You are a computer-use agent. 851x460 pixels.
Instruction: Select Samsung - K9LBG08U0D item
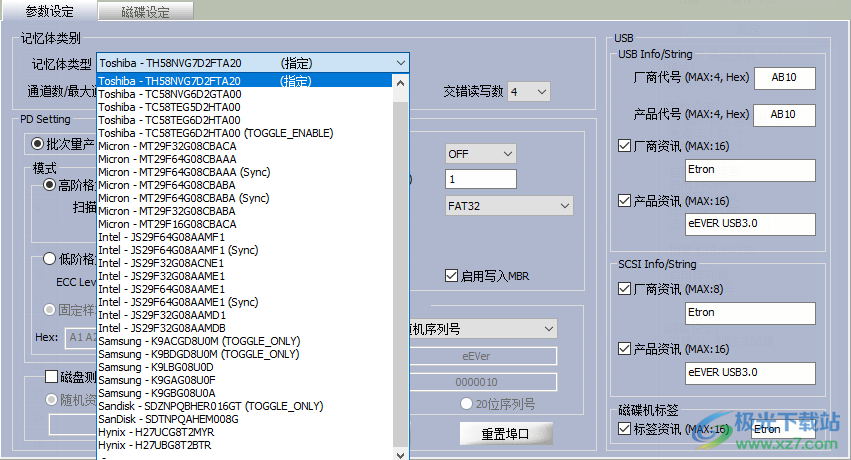(x=244, y=367)
